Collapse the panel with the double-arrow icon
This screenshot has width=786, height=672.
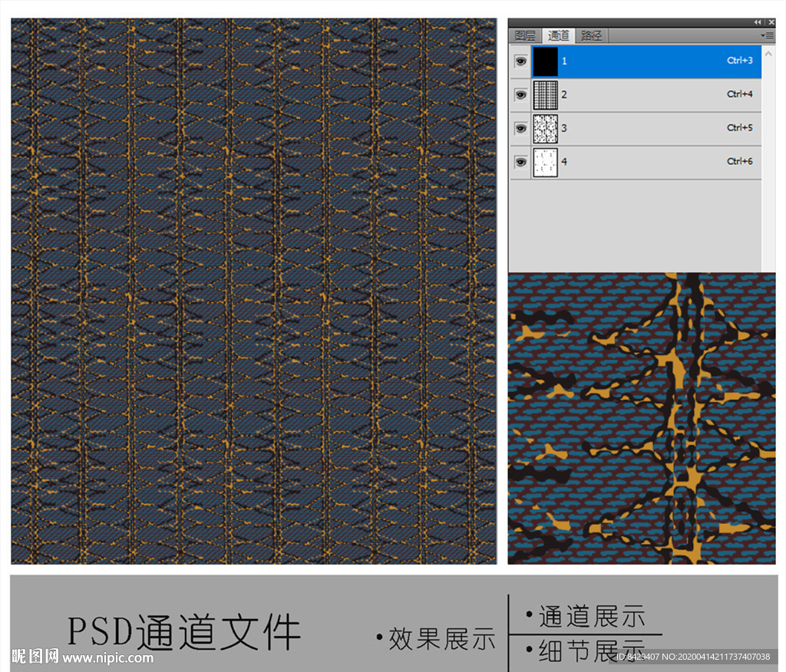tap(758, 22)
